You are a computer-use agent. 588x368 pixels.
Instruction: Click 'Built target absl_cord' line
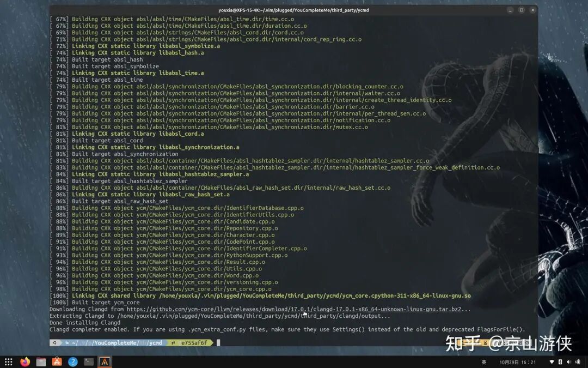(x=96, y=141)
